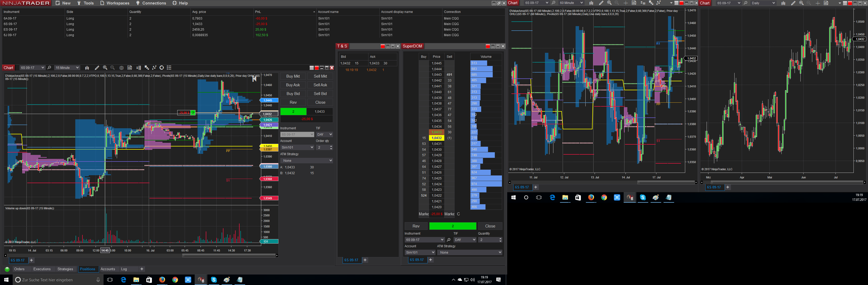Click Buy Ask in Chart Trader
868x285 pixels.
293,85
